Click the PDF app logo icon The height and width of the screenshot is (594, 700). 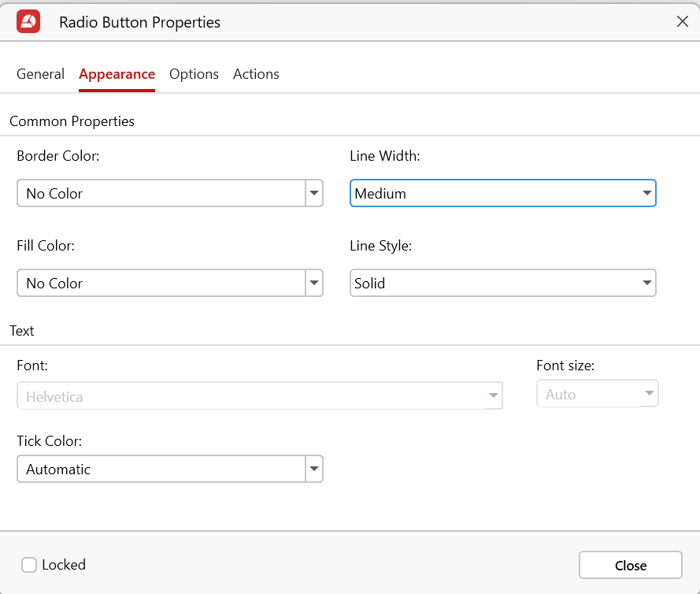(x=28, y=21)
